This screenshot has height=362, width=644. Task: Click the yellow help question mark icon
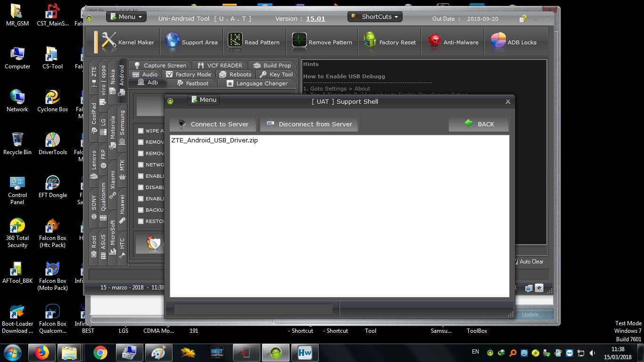tap(523, 19)
